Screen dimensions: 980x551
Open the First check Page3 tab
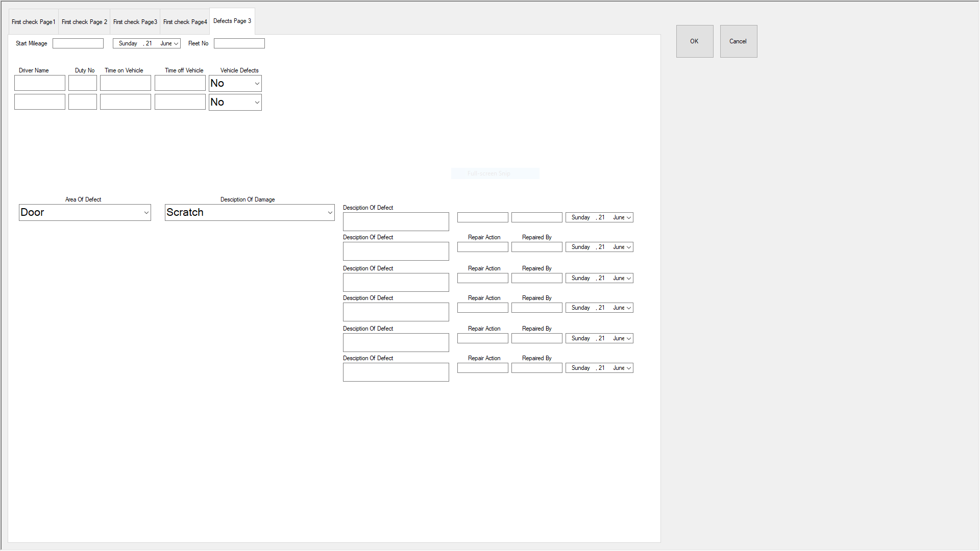pyautogui.click(x=135, y=22)
